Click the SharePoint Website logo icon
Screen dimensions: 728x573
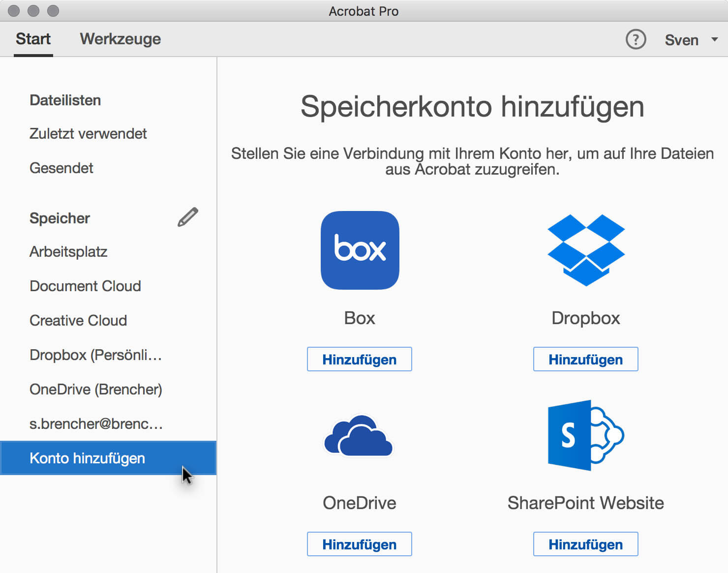click(586, 435)
